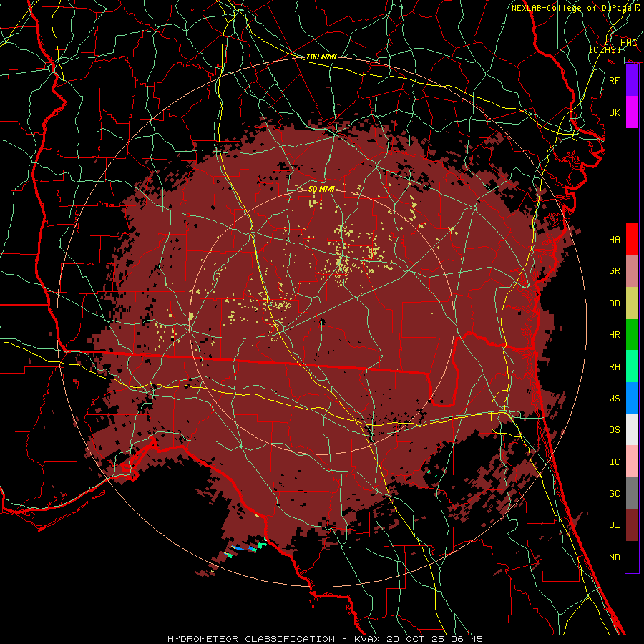This screenshot has height=644, width=644.
Task: Click the BI legend label
Action: coord(615,525)
